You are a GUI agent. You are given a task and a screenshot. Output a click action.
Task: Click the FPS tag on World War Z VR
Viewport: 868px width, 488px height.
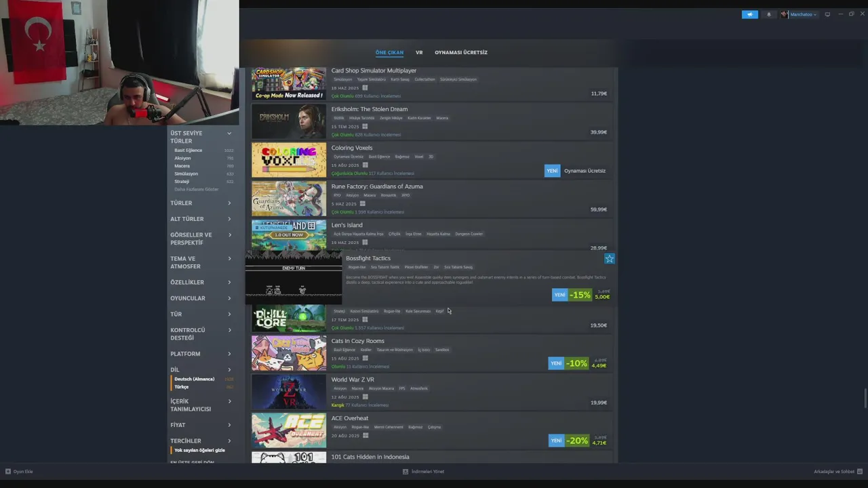point(402,388)
